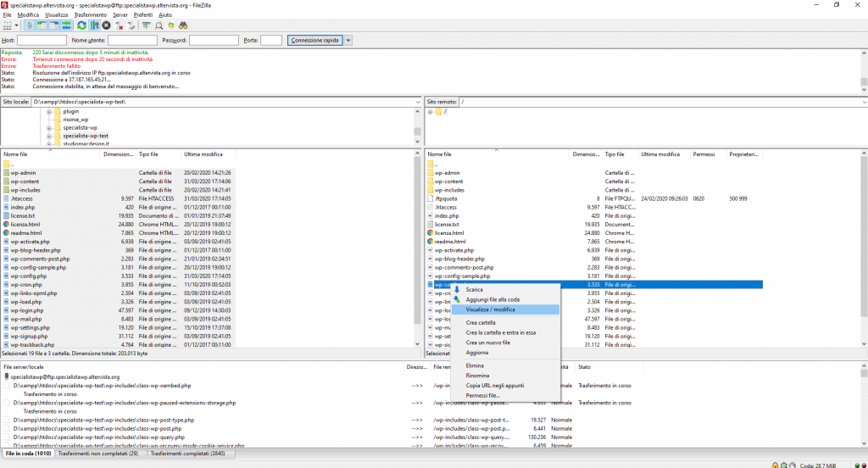Toggle the local directory tree view

point(42,26)
